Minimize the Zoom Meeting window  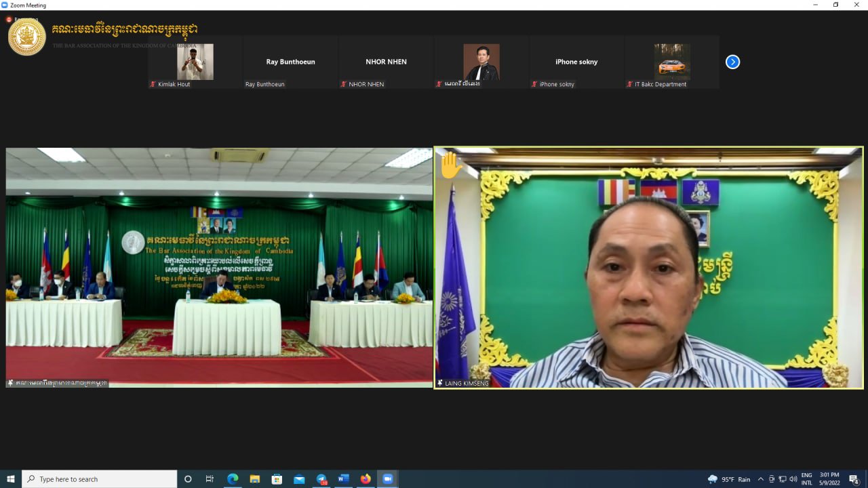816,5
